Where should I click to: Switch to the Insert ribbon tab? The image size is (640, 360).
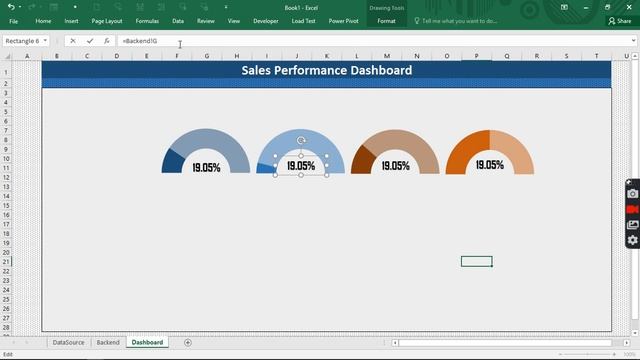click(71, 21)
